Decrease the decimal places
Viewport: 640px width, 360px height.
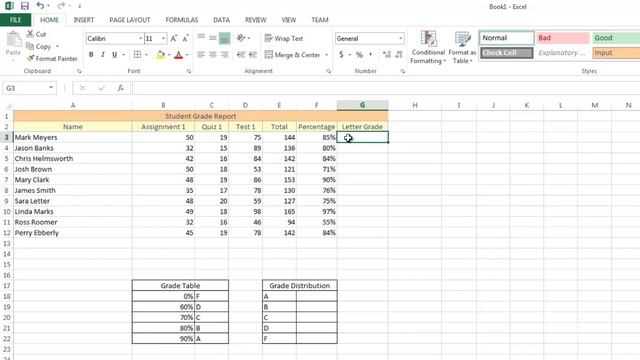point(399,55)
